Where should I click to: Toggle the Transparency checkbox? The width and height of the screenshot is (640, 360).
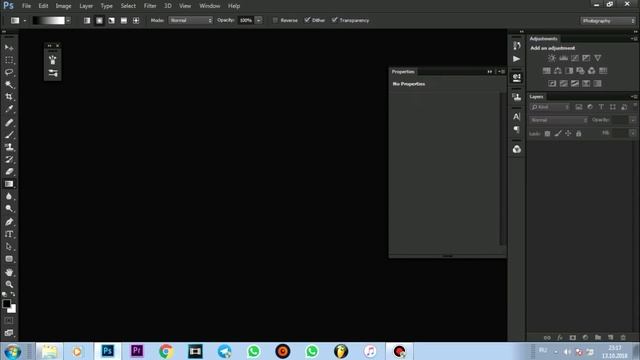335,20
